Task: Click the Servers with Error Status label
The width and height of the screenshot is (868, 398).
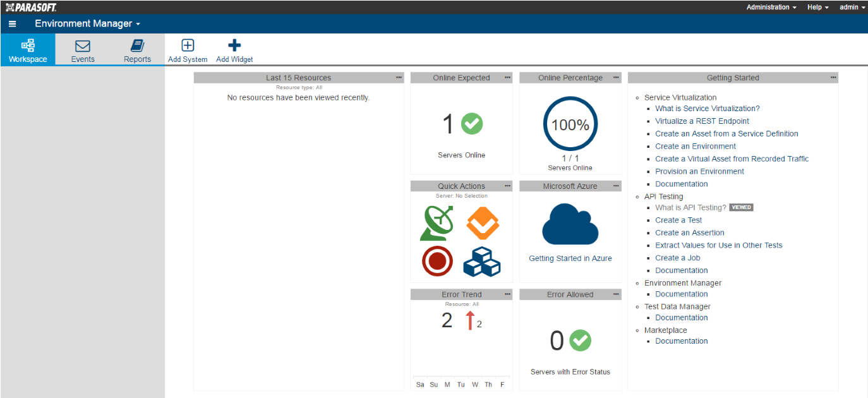Action: pyautogui.click(x=570, y=372)
